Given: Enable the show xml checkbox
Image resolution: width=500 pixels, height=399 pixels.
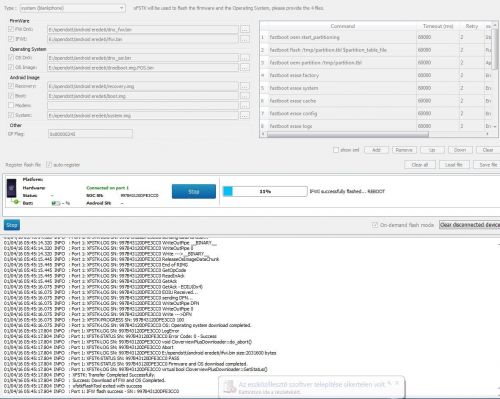Looking at the screenshot, I should (336, 150).
